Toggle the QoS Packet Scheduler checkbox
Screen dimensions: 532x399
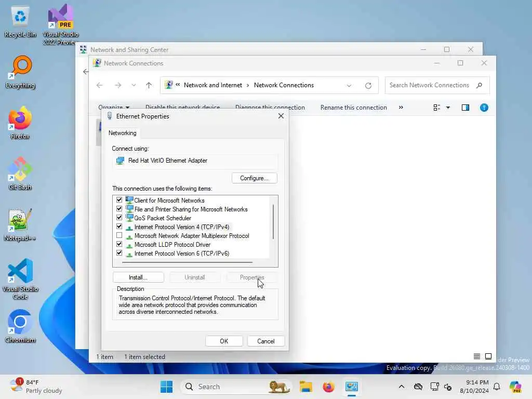coord(119,218)
